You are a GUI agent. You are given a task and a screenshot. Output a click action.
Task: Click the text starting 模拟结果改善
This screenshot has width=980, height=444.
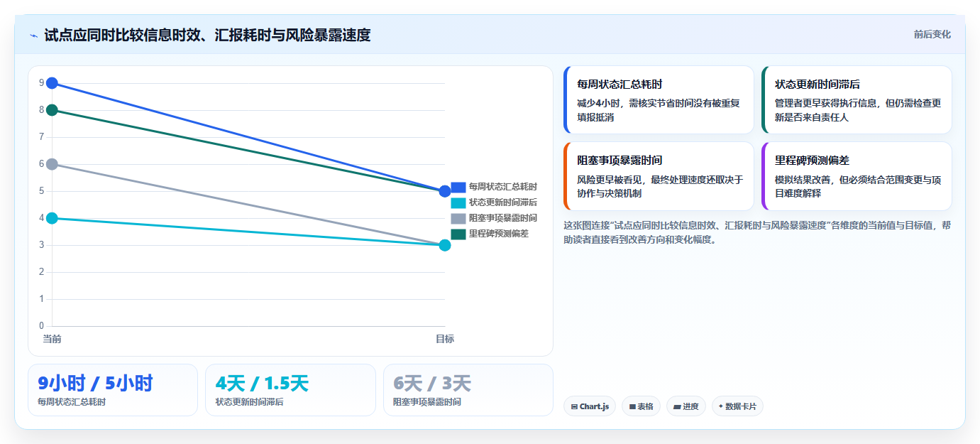click(858, 186)
